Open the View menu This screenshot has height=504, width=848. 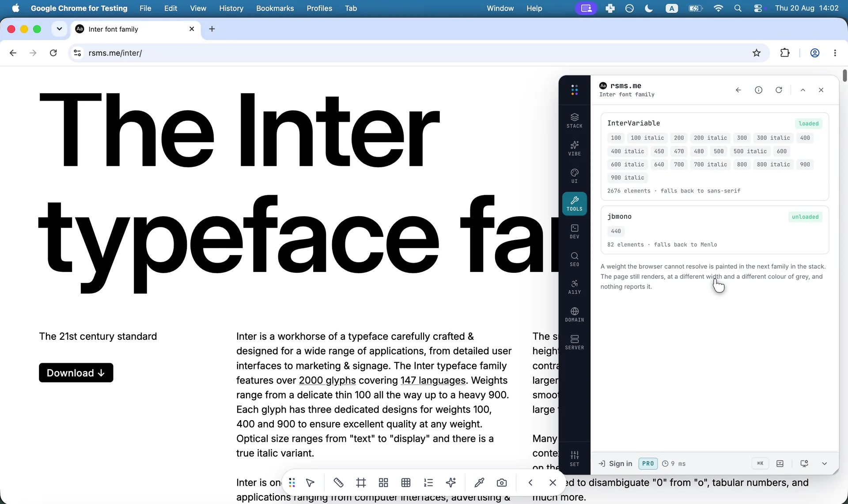coord(198,8)
